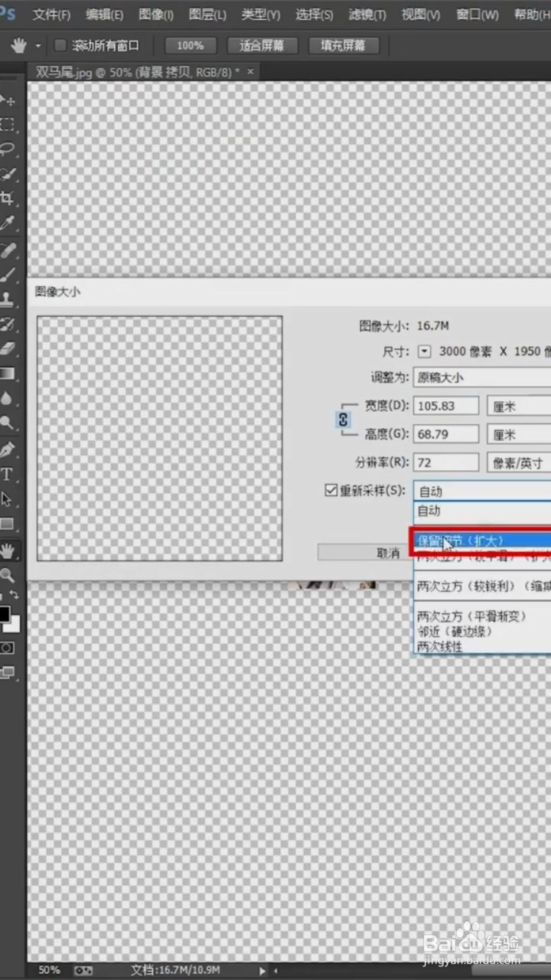Select the Zoom tool

click(7, 575)
